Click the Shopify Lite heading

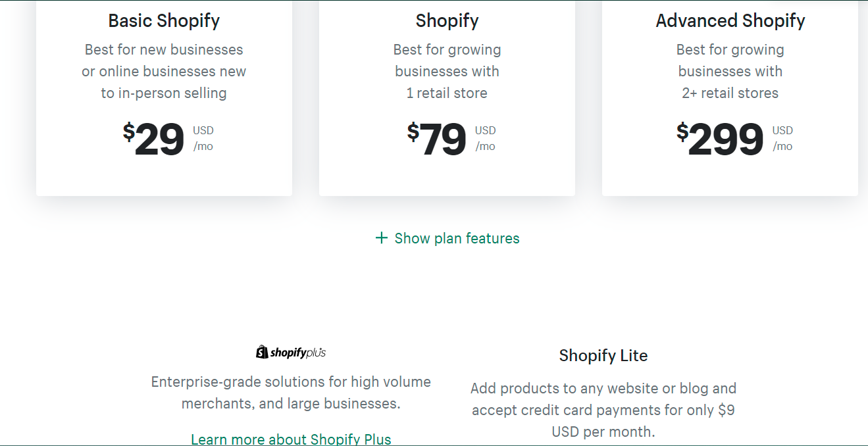coord(603,355)
